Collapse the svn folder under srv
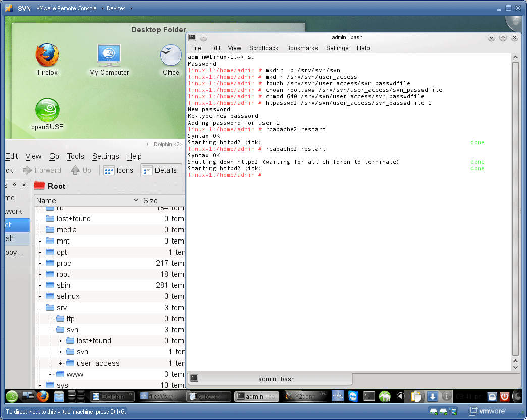The height and width of the screenshot is (420, 527). tap(50, 330)
